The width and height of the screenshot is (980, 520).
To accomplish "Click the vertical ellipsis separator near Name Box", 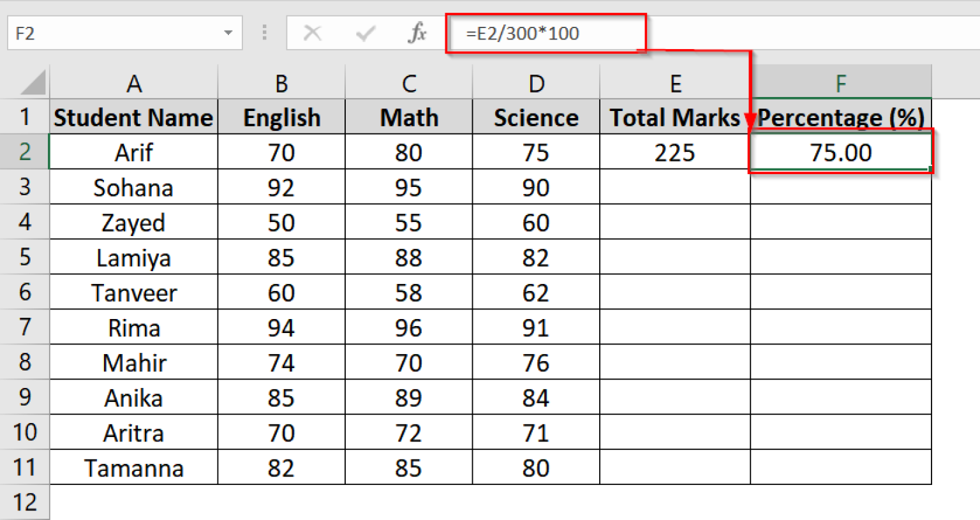I will pos(264,33).
